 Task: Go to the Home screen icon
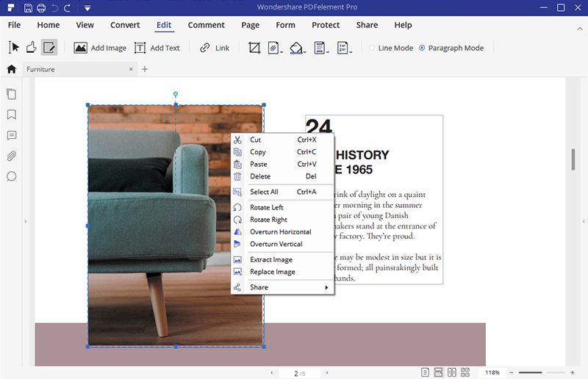click(12, 69)
